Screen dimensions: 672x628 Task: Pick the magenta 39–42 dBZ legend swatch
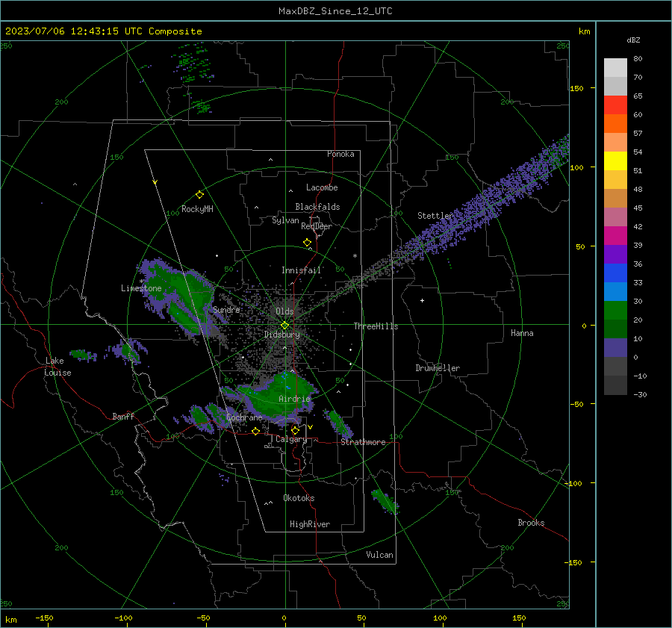[x=615, y=236]
